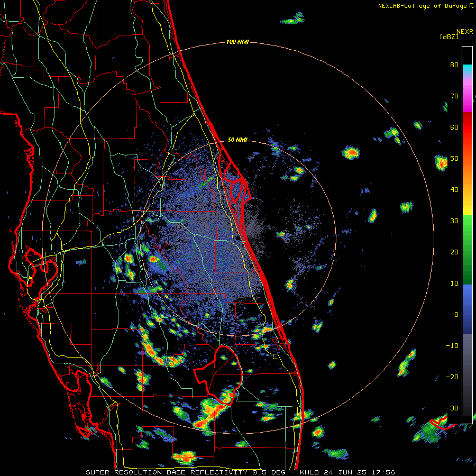The height and width of the screenshot is (476, 476).
Task: Click the blue segment of the color bar
Action: tap(467, 309)
